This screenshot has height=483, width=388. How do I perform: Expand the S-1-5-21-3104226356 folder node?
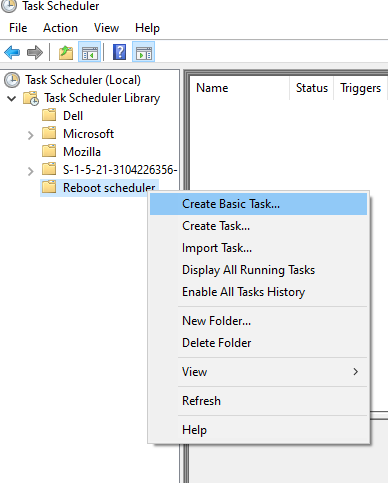[x=31, y=171]
